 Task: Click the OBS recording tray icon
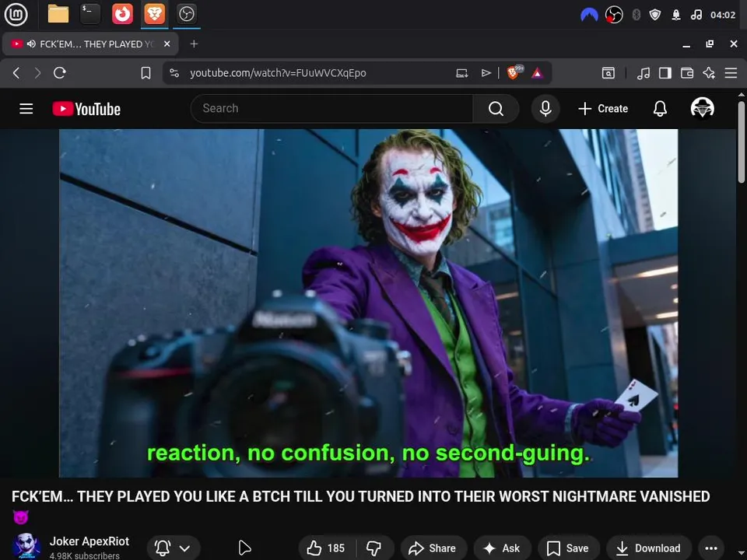coord(614,15)
